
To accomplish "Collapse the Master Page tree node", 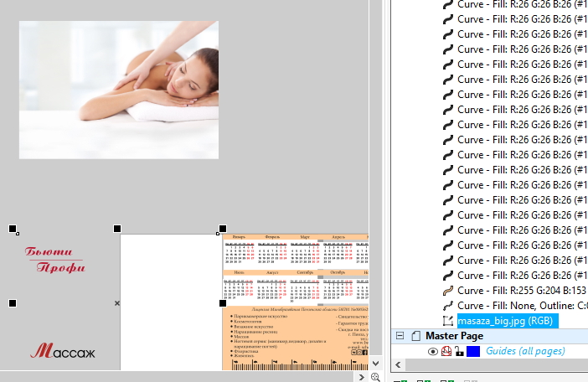I will point(400,336).
